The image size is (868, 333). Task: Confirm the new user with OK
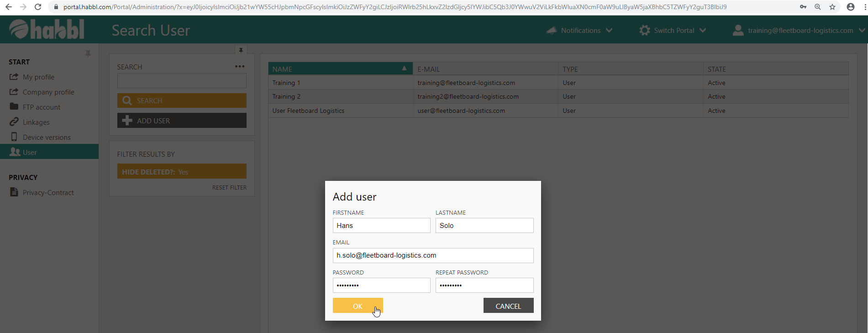point(358,306)
